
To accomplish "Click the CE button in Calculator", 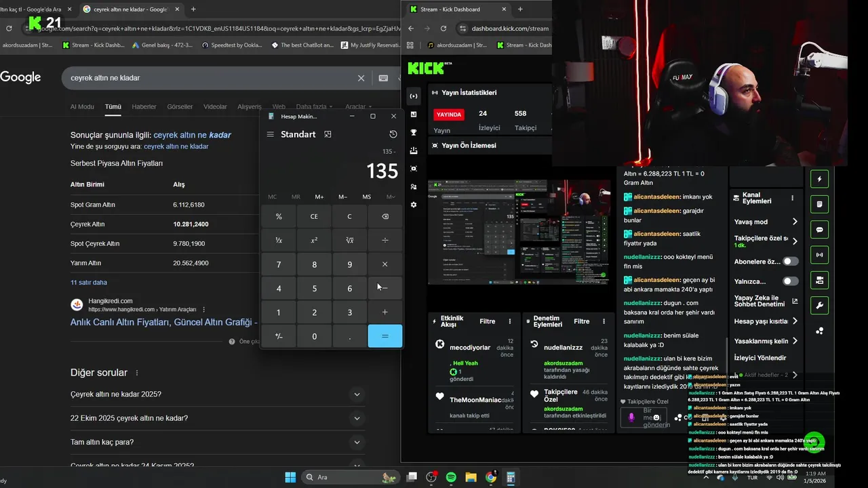I will pos(314,216).
